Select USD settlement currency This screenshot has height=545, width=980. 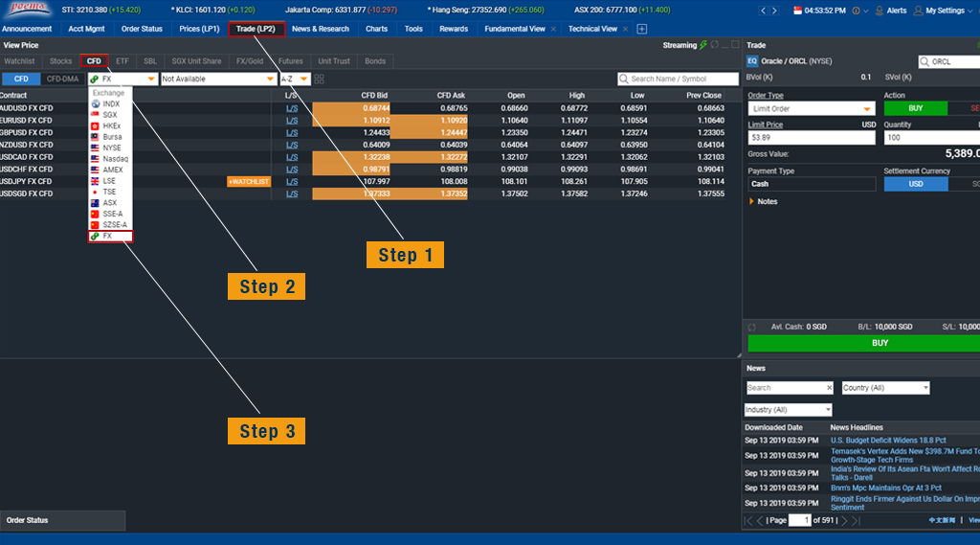point(916,184)
